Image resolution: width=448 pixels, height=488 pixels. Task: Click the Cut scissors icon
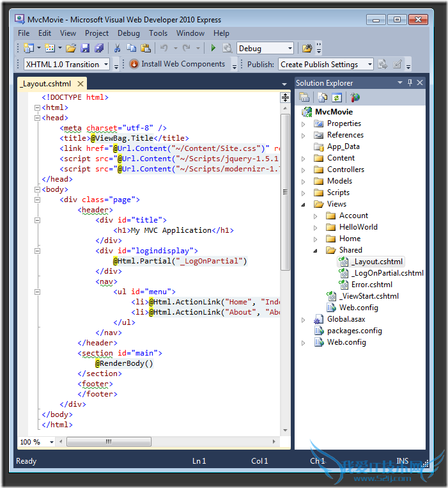[x=117, y=48]
